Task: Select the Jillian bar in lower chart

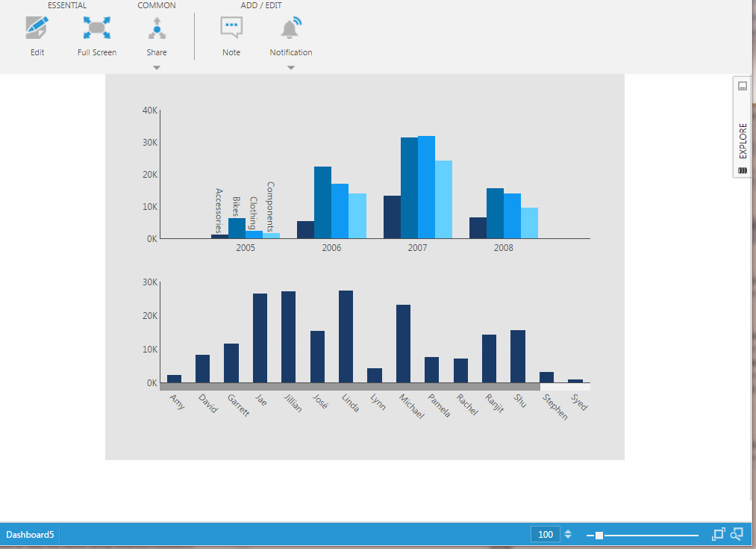Action: coord(288,337)
